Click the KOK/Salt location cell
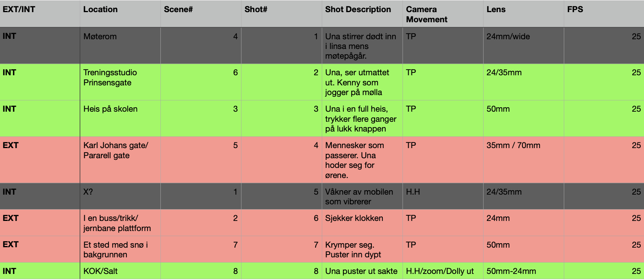 click(120, 271)
